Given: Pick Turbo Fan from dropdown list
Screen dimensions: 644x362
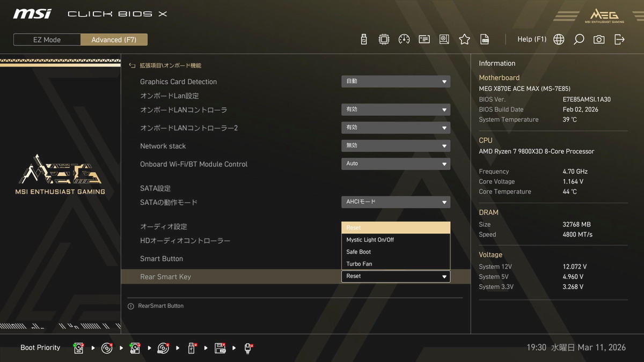Looking at the screenshot, I should tap(396, 264).
